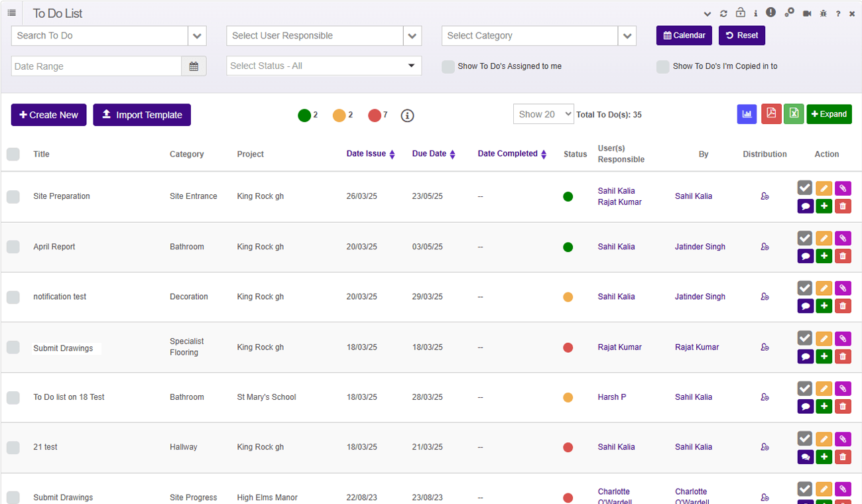862x504 pixels.
Task: Tick Show To Do's I'm Copied in to
Action: (662, 66)
